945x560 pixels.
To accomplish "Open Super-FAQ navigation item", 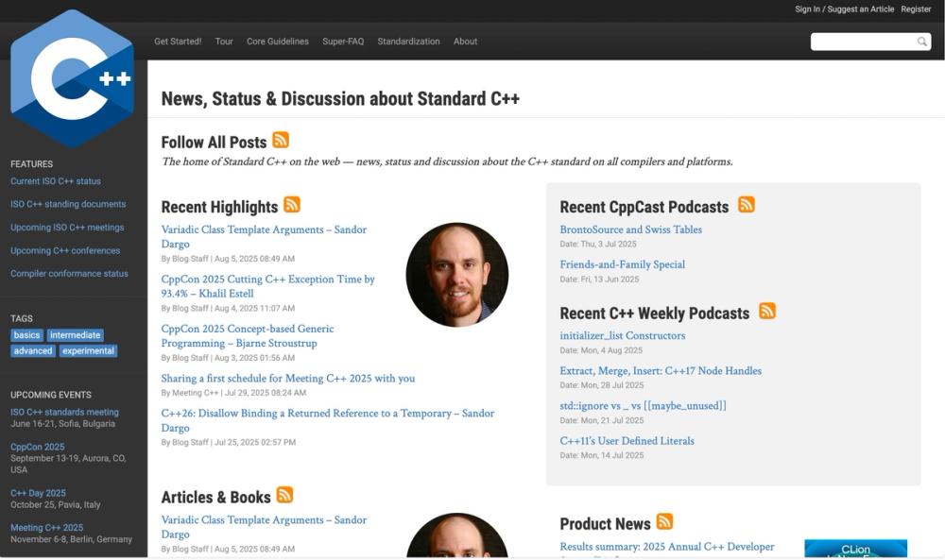I will [343, 42].
